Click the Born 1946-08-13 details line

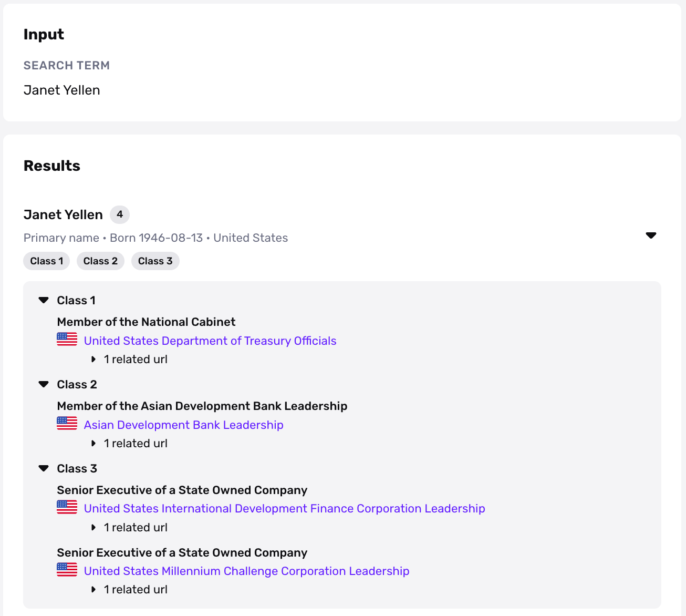[156, 238]
